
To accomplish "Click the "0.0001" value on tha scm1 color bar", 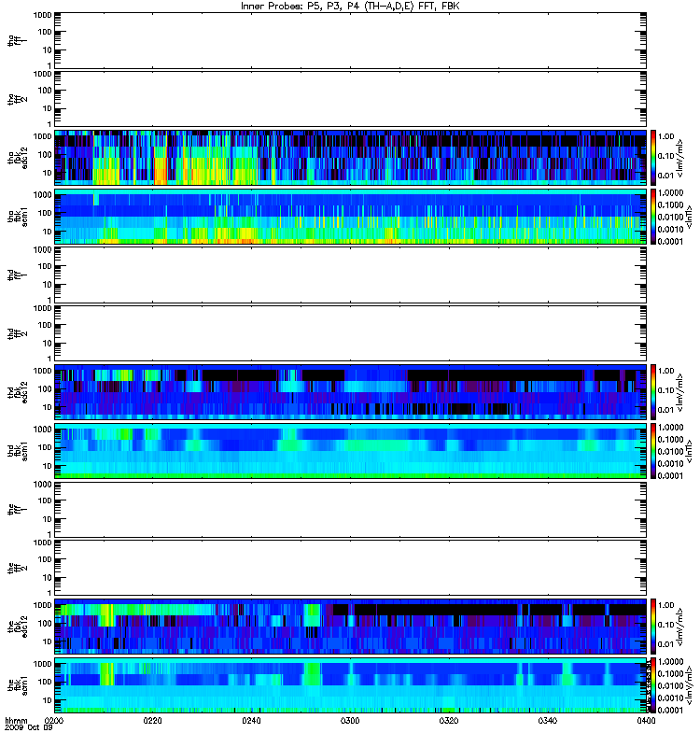I will click(x=670, y=242).
